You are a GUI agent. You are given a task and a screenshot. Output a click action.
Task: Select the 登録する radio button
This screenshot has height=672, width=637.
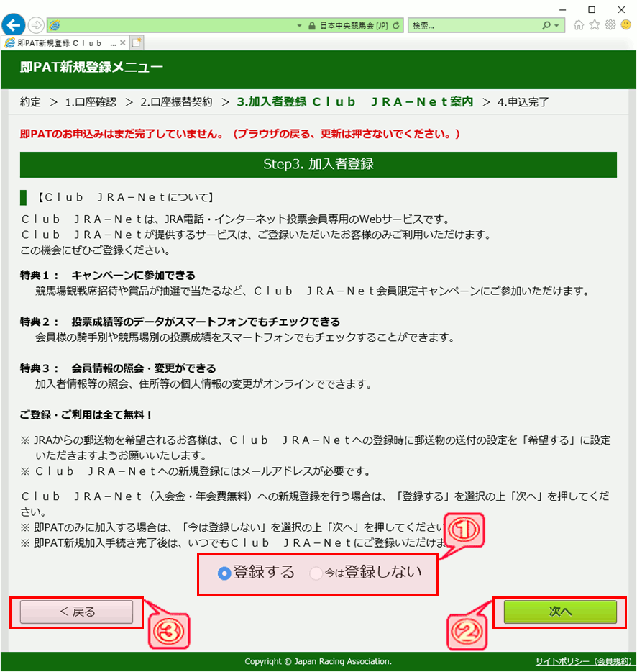(x=224, y=573)
